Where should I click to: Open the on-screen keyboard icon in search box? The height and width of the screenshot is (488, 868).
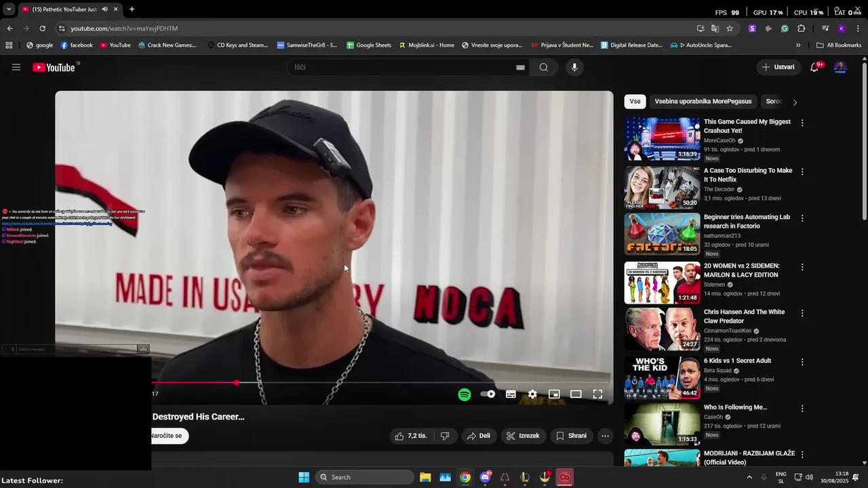(520, 67)
